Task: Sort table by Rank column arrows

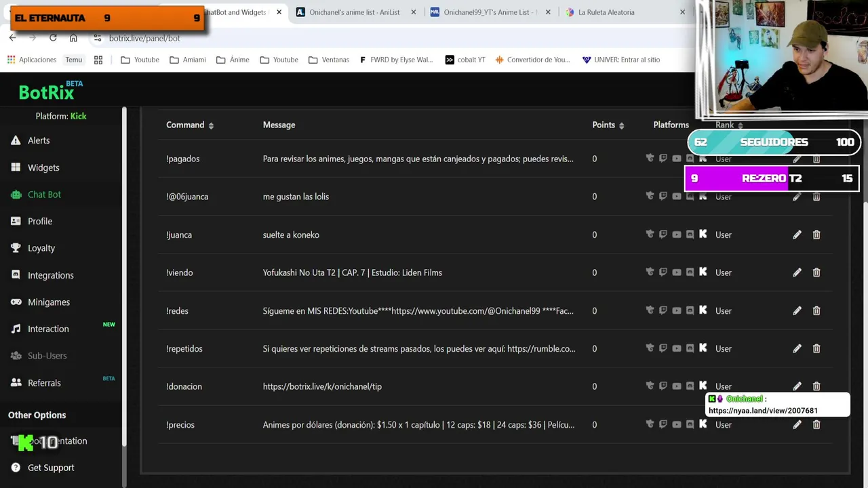Action: (x=740, y=125)
